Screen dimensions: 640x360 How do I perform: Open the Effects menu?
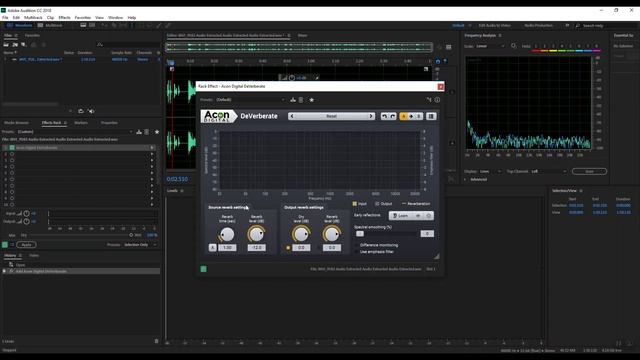point(64,18)
